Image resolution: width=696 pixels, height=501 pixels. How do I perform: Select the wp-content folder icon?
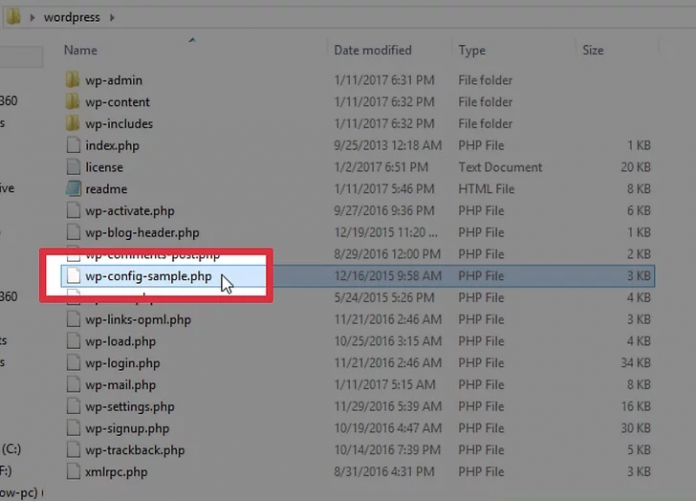(72, 102)
